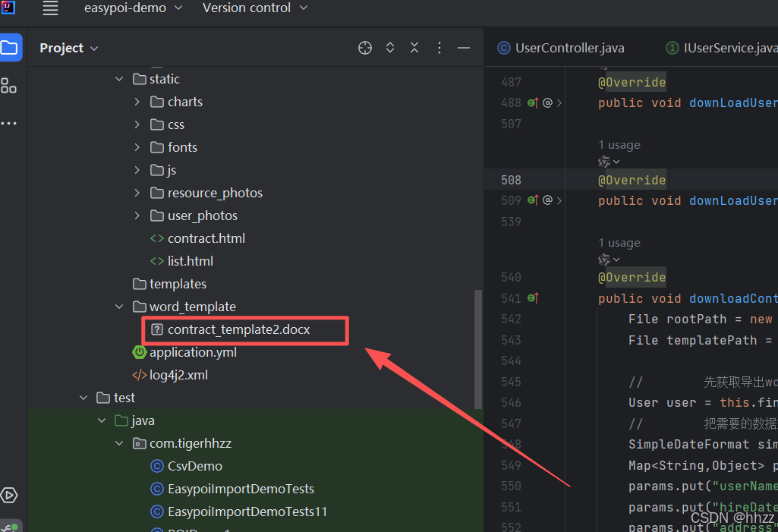The image size is (778, 532).
Task: Collapse the test java folder
Action: coord(101,421)
